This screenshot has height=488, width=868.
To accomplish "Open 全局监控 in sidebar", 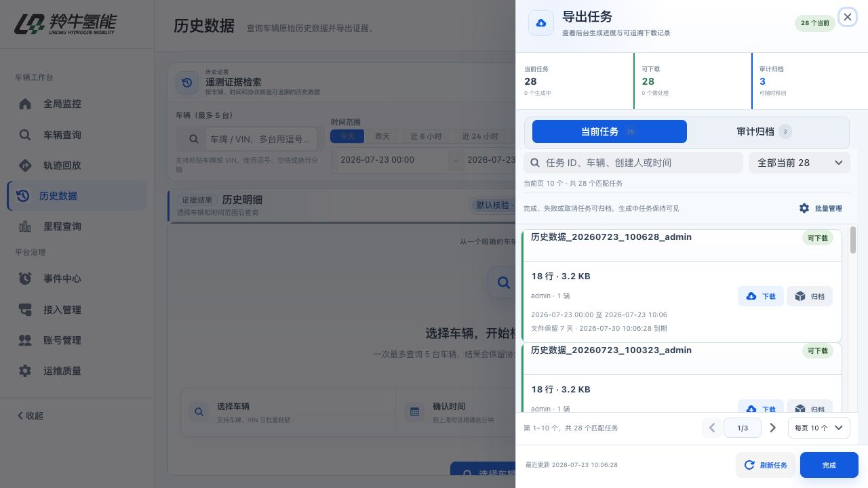I will pyautogui.click(x=77, y=104).
